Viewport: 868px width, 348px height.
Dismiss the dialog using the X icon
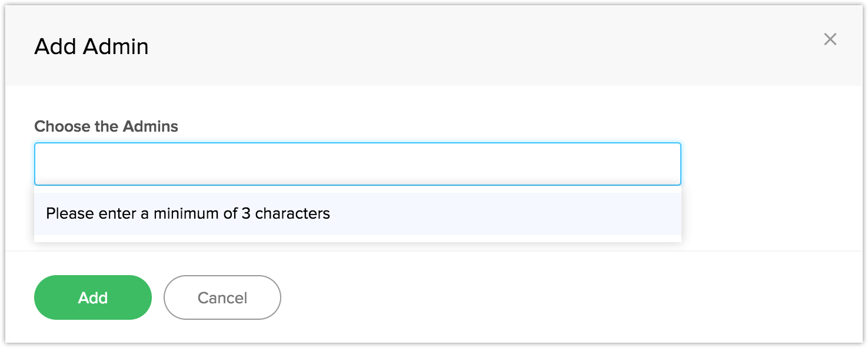830,39
